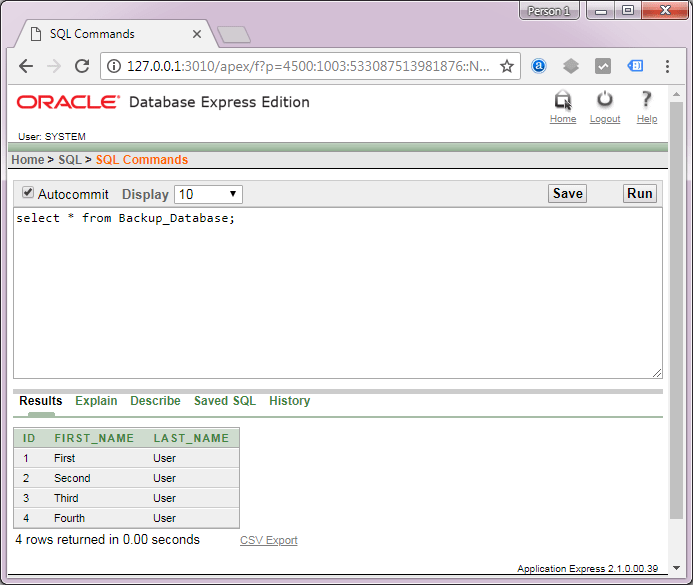
Task: Click the 'First' cell in results
Action: [x=65, y=458]
